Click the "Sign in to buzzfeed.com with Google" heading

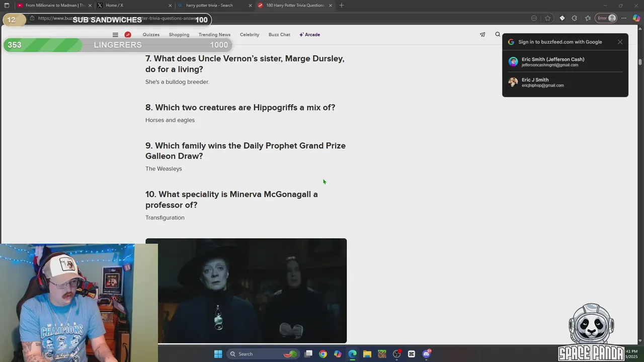point(560,42)
